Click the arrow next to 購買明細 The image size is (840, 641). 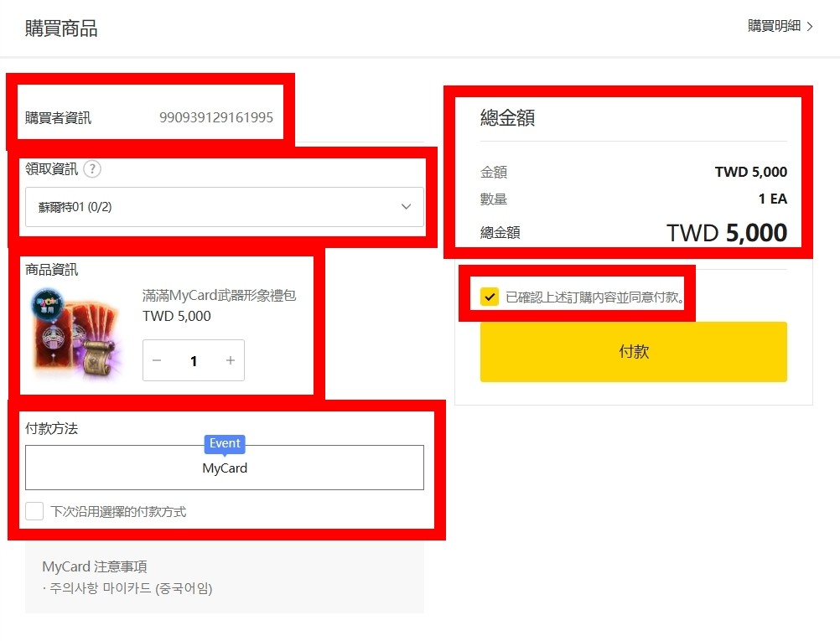tap(810, 26)
